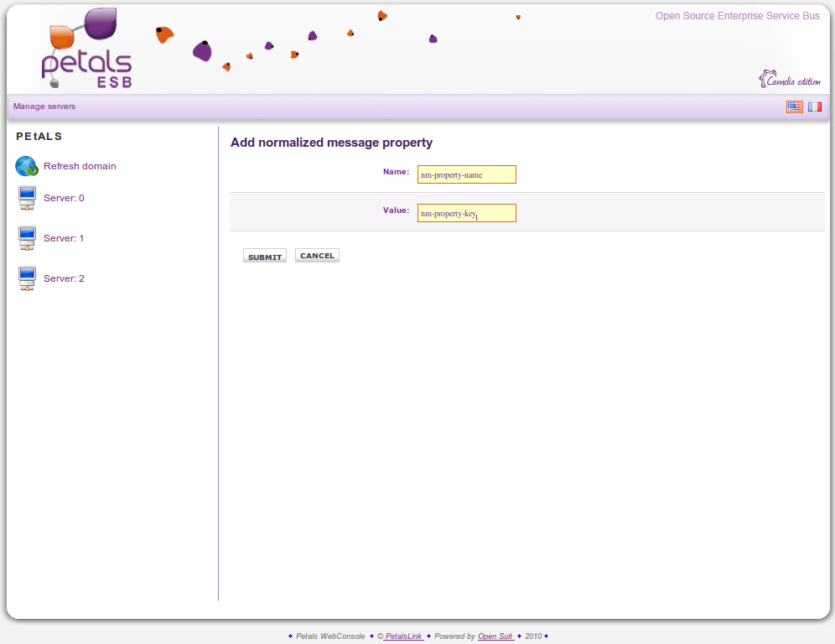835x644 pixels.
Task: Switch language using the US flag icon
Action: point(794,106)
